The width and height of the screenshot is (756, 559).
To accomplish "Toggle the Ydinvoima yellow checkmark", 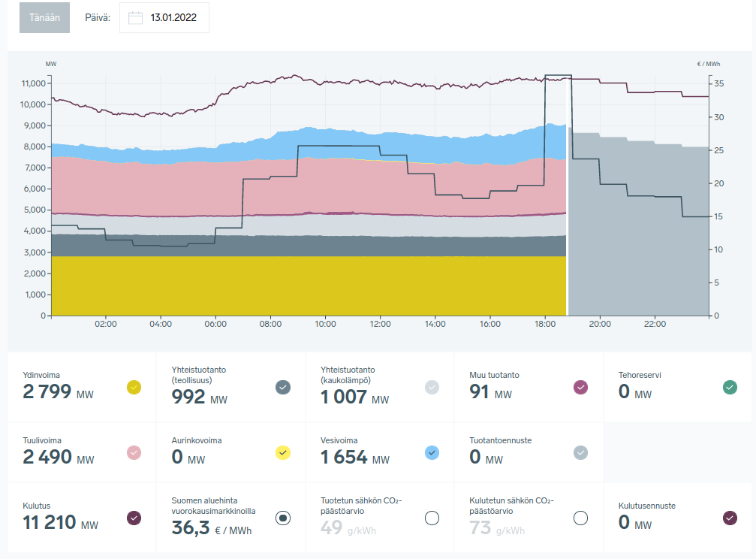I will pyautogui.click(x=134, y=387).
